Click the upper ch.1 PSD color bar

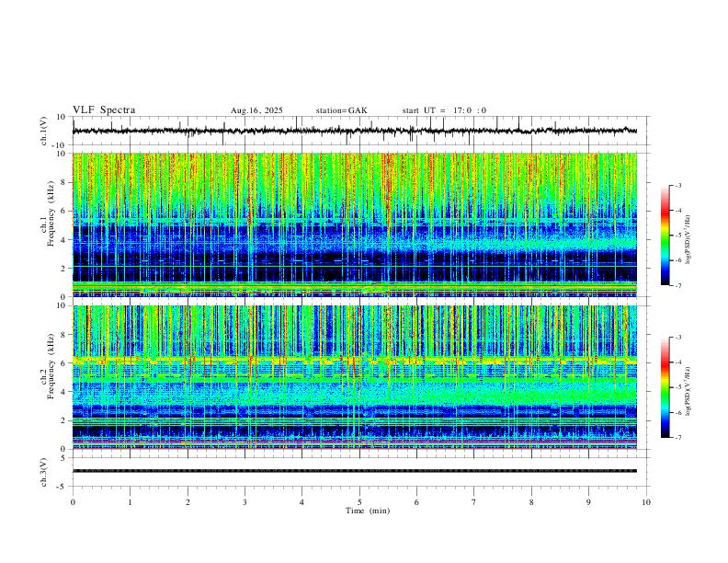pyautogui.click(x=665, y=236)
